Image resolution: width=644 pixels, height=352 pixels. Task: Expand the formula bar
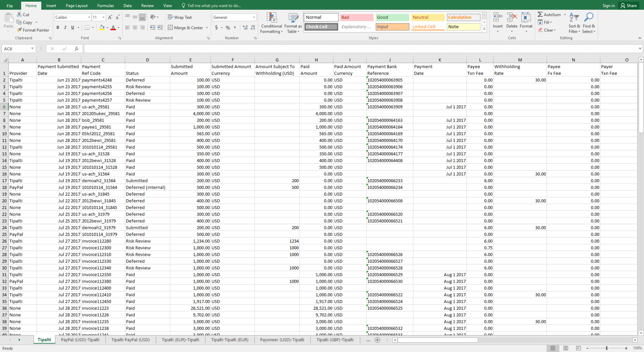[640, 49]
